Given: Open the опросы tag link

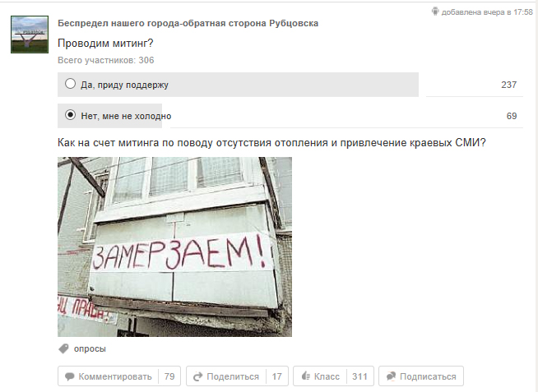Looking at the screenshot, I should click(90, 348).
